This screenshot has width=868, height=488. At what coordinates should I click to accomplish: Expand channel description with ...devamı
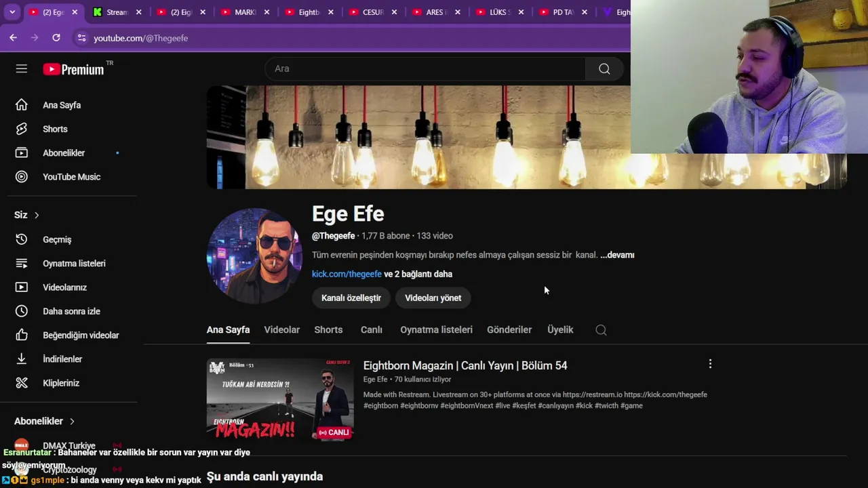(617, 255)
